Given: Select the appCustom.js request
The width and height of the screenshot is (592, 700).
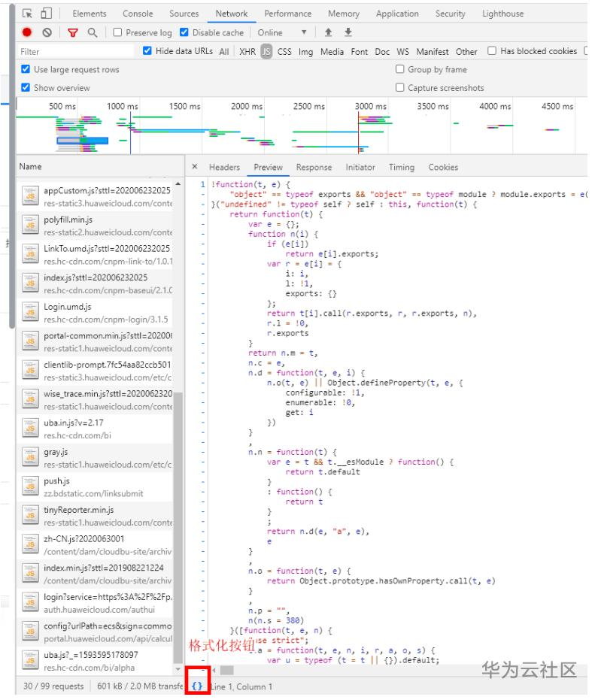Looking at the screenshot, I should pyautogui.click(x=96, y=196).
